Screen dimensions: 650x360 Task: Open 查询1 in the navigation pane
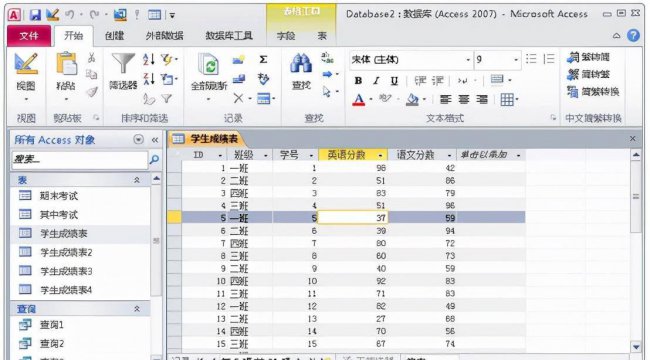tap(52, 325)
